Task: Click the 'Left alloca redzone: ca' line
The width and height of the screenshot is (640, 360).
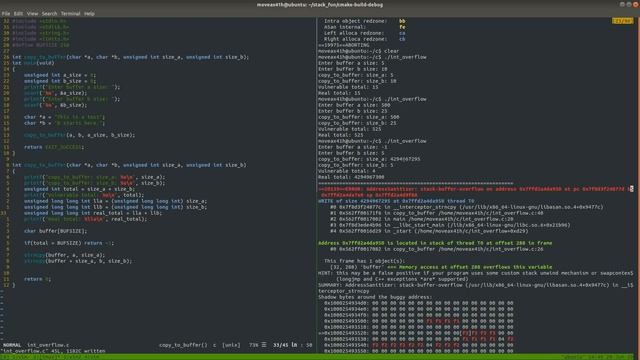Action: tap(364, 33)
